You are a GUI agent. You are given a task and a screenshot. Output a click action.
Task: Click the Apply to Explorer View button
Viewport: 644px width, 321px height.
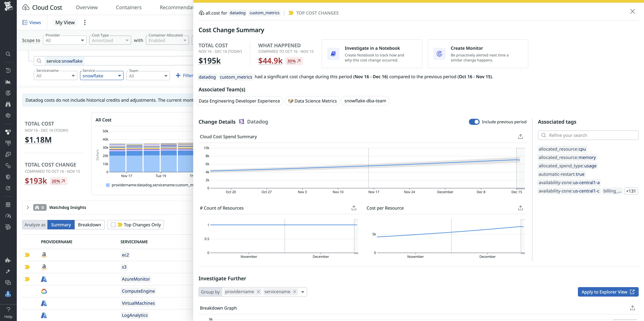pyautogui.click(x=608, y=292)
